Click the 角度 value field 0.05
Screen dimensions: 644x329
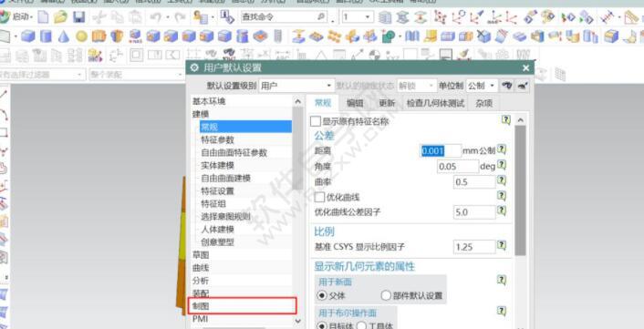click(x=458, y=166)
